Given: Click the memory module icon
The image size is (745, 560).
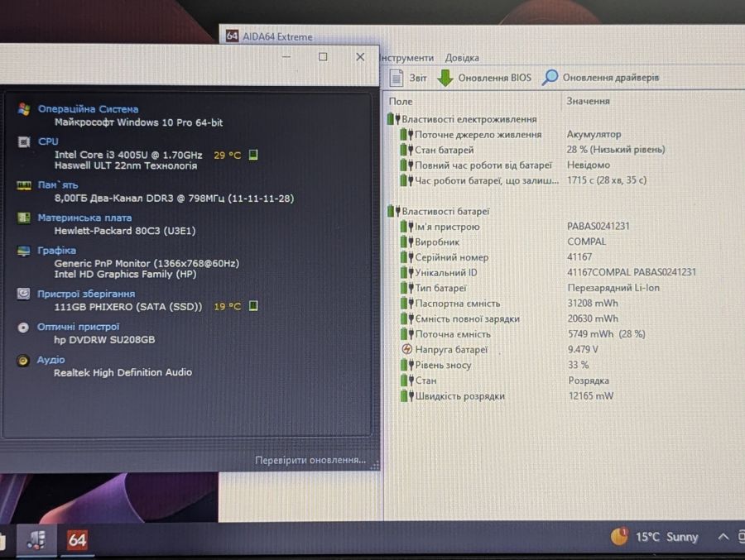Looking at the screenshot, I should point(24,185).
